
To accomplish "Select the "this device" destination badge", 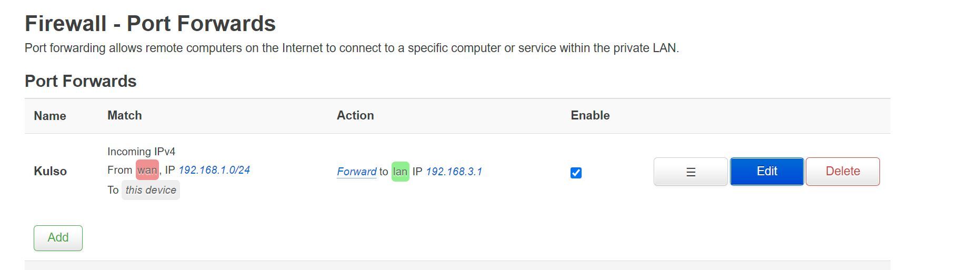I will tap(151, 190).
